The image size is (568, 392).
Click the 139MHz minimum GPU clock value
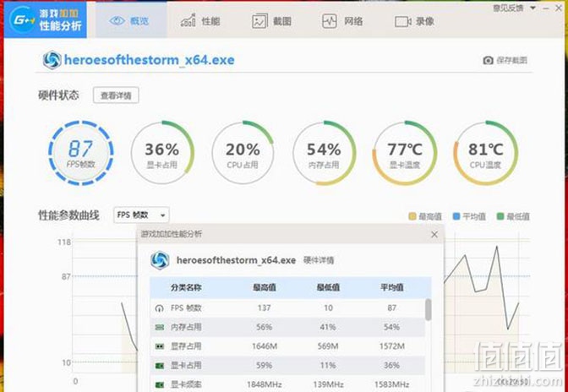pos(328,384)
